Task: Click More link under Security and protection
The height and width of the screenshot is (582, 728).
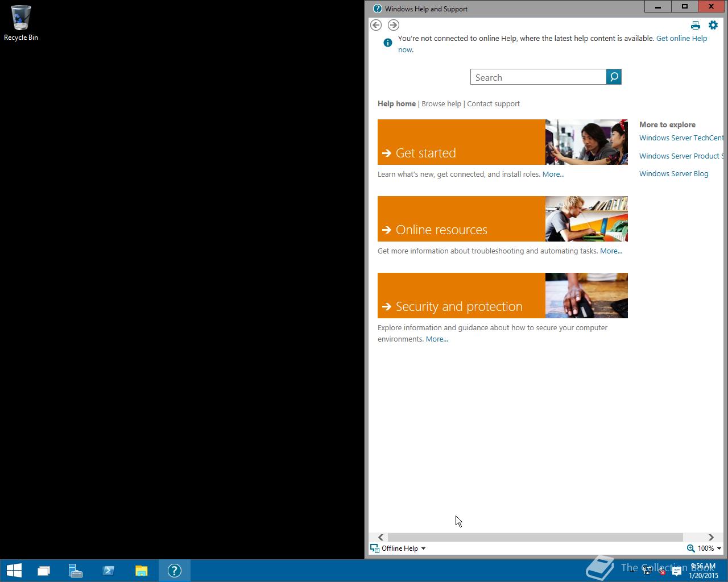Action: pos(437,339)
